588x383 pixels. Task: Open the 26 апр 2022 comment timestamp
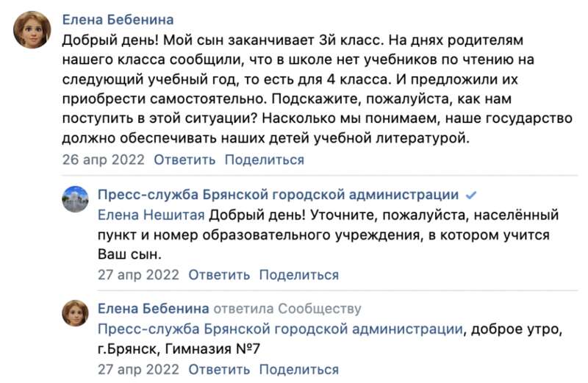(103, 160)
